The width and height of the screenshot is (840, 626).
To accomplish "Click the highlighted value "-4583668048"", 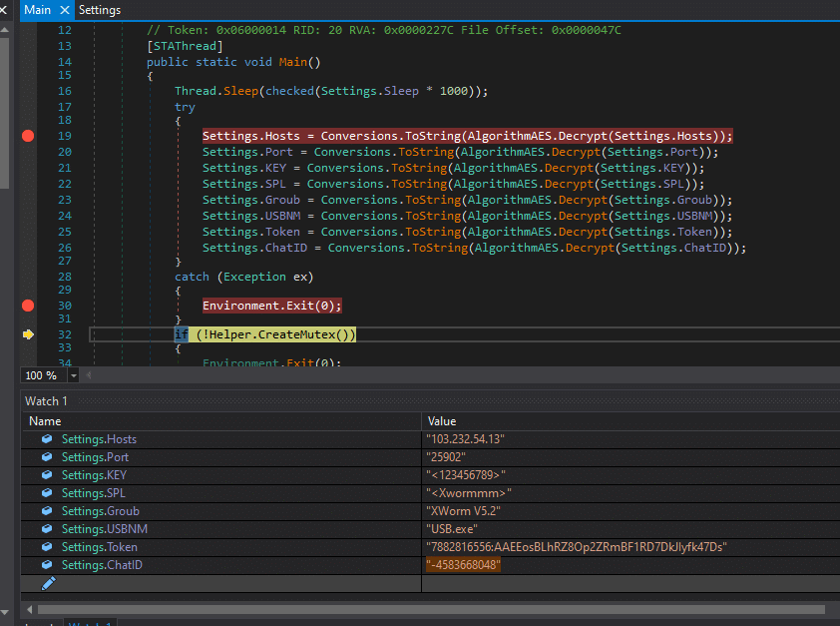I will (463, 565).
